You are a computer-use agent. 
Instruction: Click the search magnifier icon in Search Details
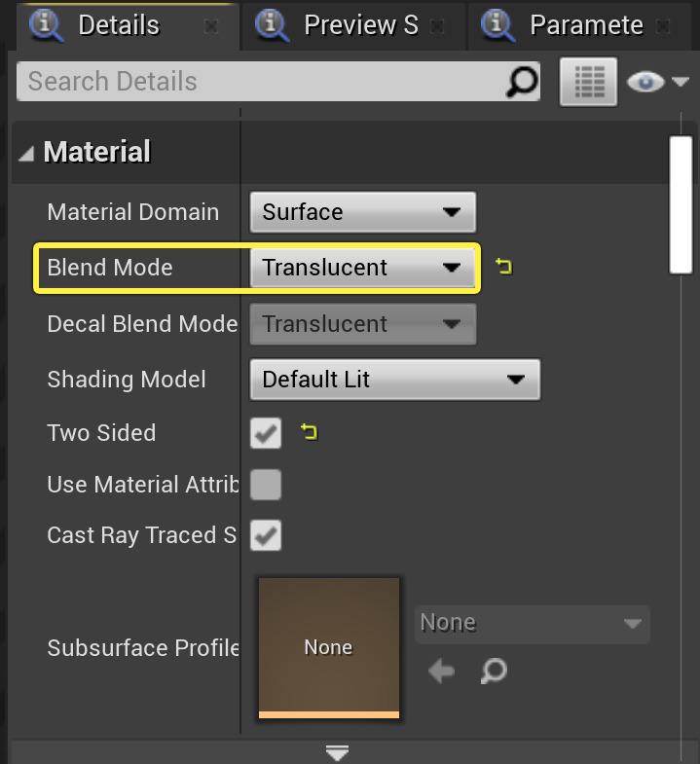click(522, 83)
